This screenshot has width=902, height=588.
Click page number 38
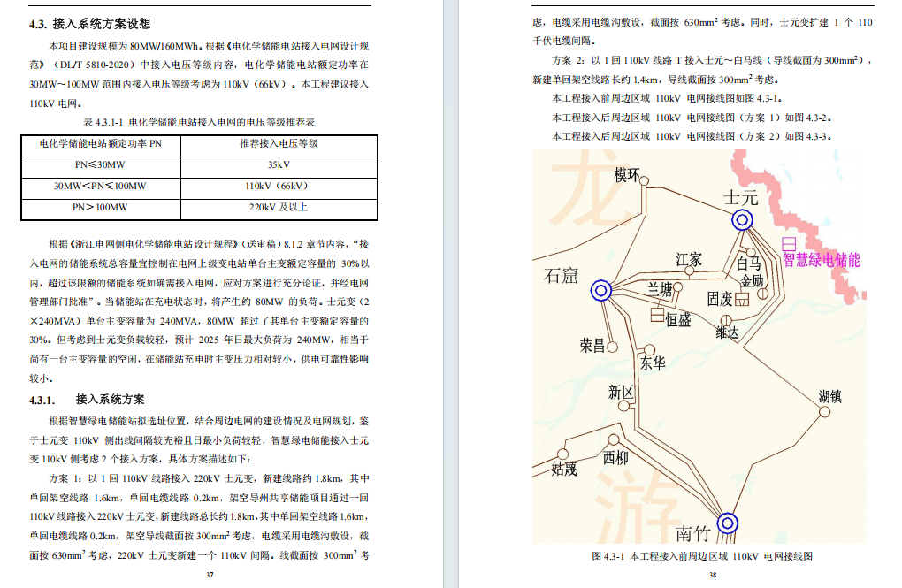tap(713, 575)
